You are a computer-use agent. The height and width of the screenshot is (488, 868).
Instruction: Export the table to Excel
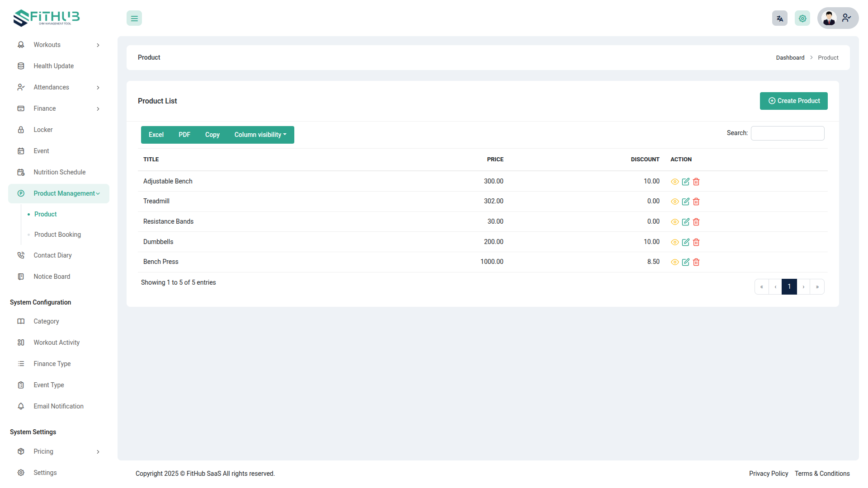pos(156,135)
